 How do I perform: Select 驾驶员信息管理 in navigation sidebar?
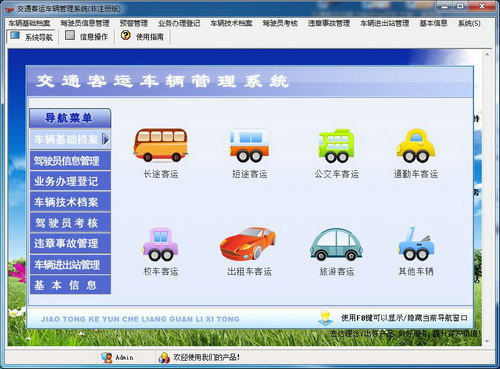pyautogui.click(x=70, y=161)
